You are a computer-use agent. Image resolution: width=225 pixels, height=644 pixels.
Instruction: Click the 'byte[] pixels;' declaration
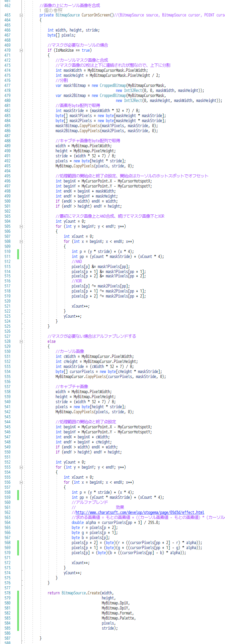(62, 35)
